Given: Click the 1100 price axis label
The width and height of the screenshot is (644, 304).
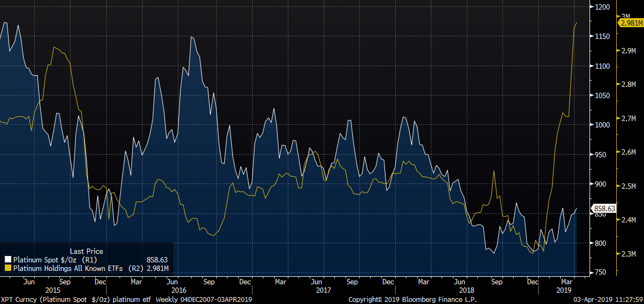Looking at the screenshot, I should pos(601,66).
